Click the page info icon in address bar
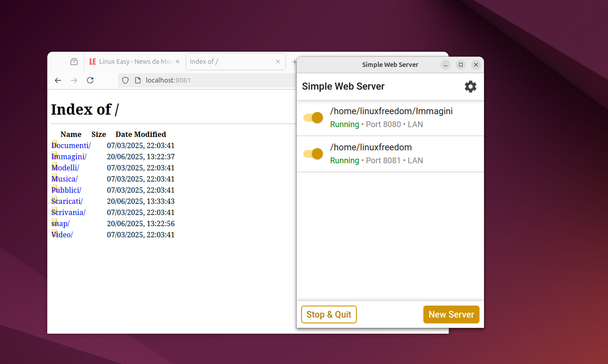The height and width of the screenshot is (364, 608). [x=138, y=80]
